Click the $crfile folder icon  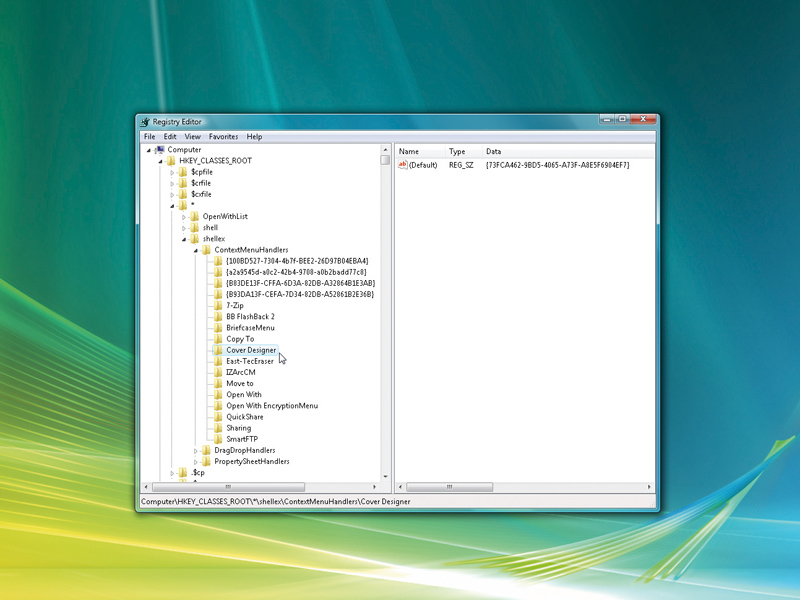183,183
